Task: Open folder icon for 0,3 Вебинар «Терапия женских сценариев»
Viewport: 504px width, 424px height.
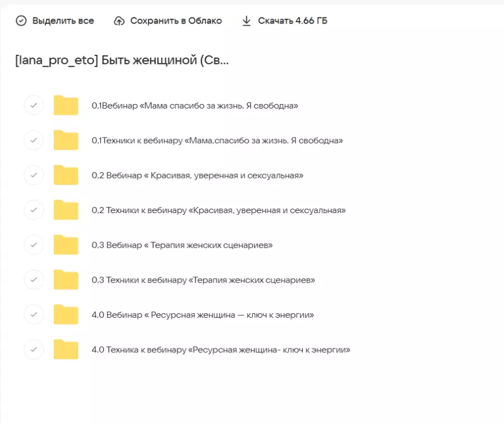Action: 66,245
